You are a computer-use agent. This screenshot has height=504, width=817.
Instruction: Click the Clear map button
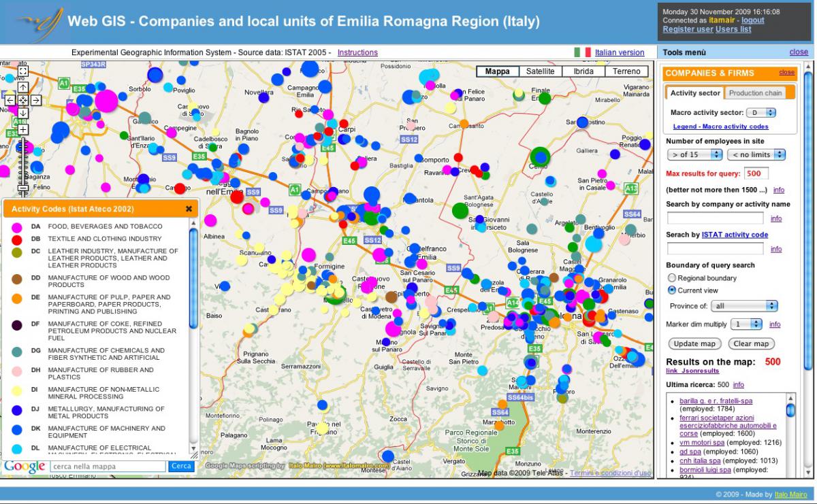pos(752,343)
